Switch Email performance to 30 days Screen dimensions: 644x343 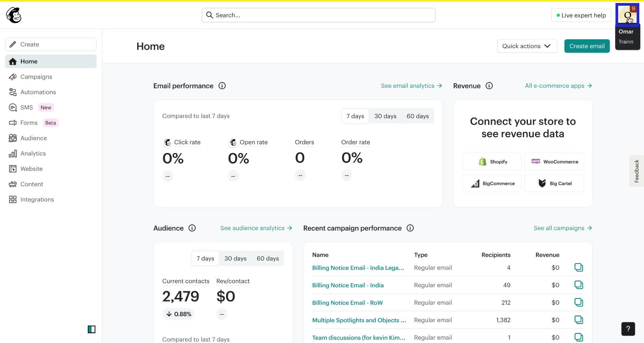point(385,116)
